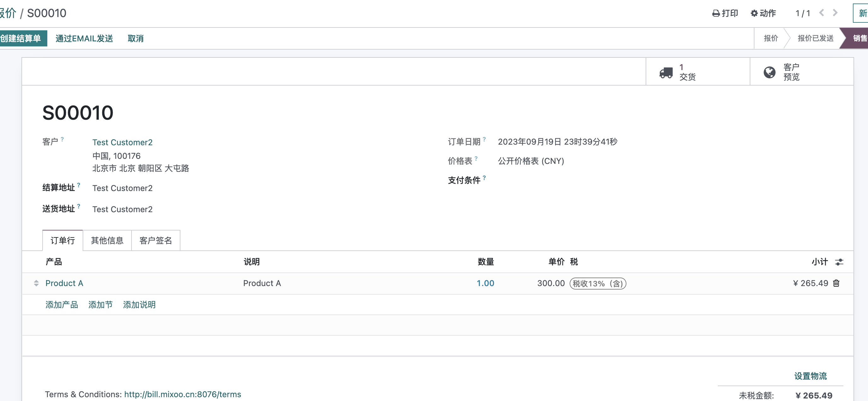Sort by 单价 column header
The image size is (868, 401).
(x=556, y=262)
